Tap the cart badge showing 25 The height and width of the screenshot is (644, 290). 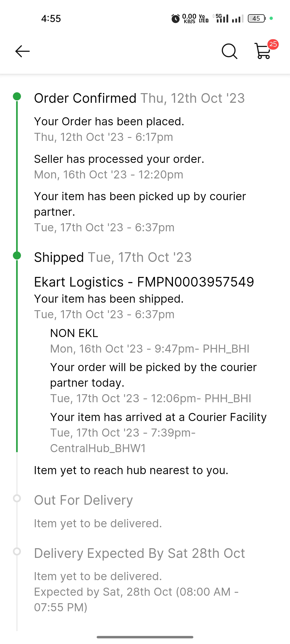coord(273,44)
